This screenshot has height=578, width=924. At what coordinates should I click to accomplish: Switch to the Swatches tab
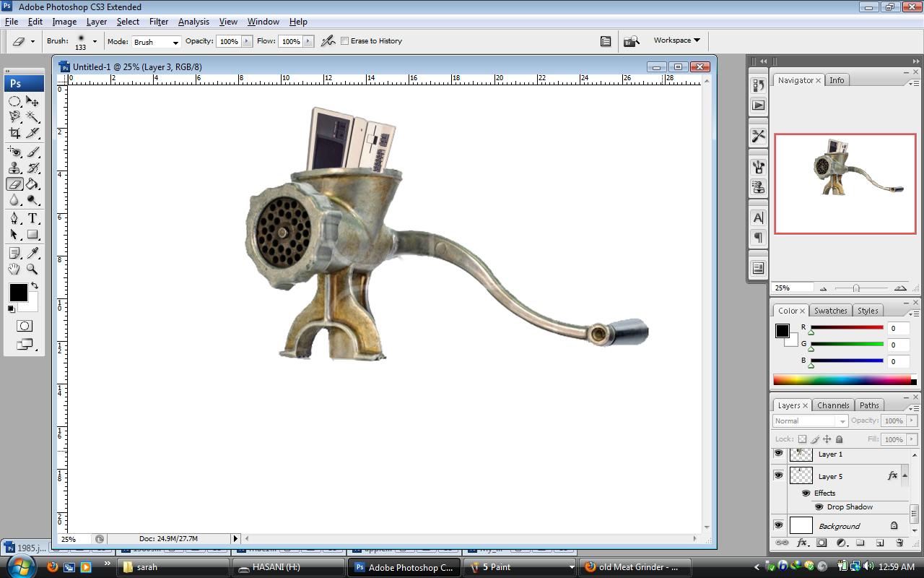pyautogui.click(x=831, y=311)
